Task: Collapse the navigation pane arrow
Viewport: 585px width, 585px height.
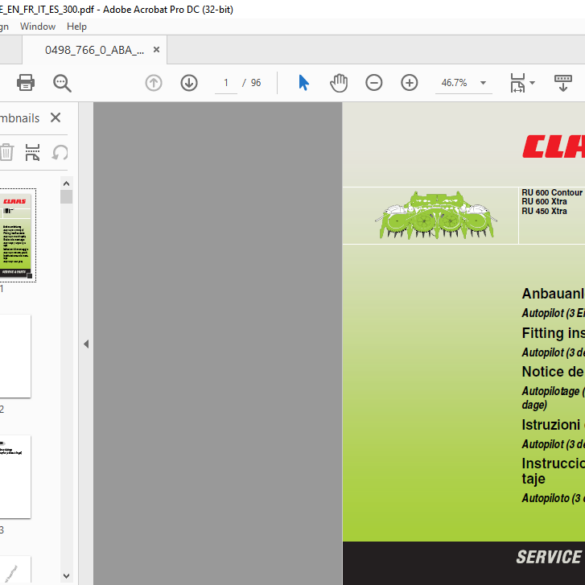Action: pos(86,344)
